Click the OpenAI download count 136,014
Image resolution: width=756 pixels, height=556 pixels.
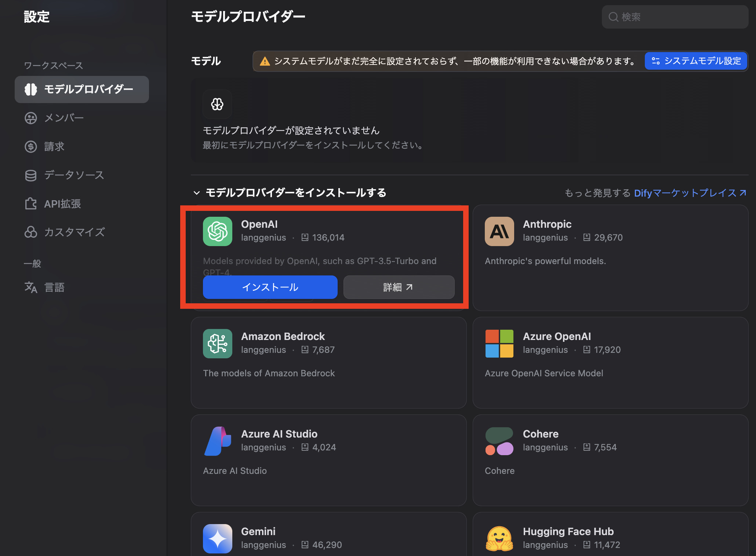[x=328, y=238]
